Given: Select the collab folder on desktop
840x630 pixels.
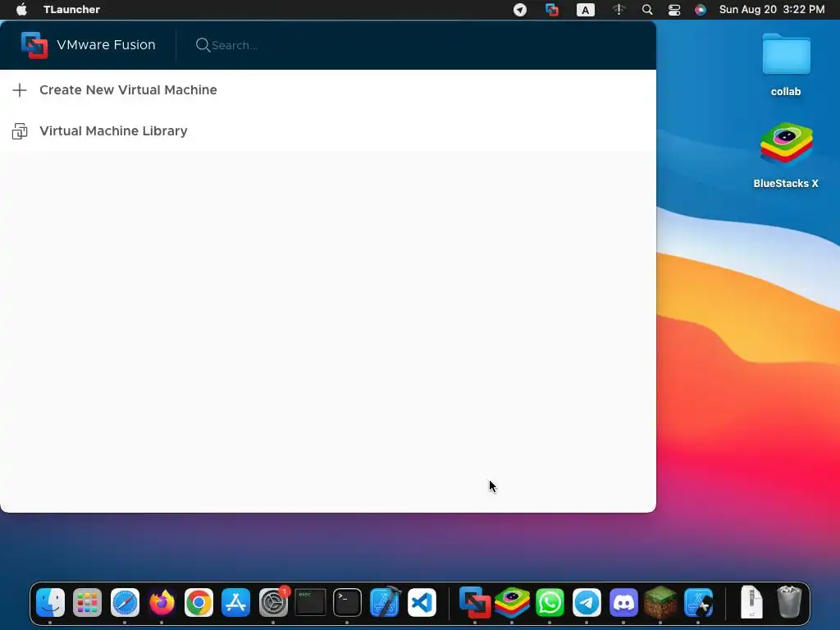Looking at the screenshot, I should tap(786, 64).
